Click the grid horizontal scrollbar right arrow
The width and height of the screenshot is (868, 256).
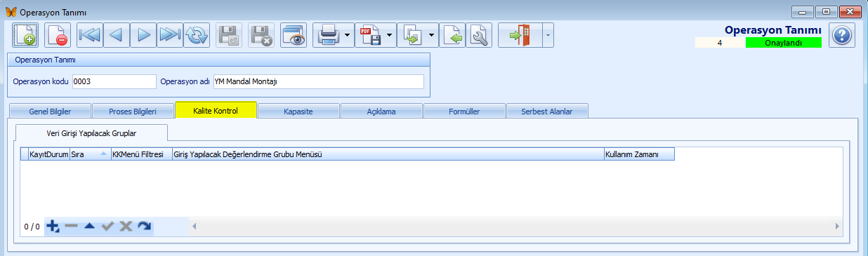[x=837, y=226]
